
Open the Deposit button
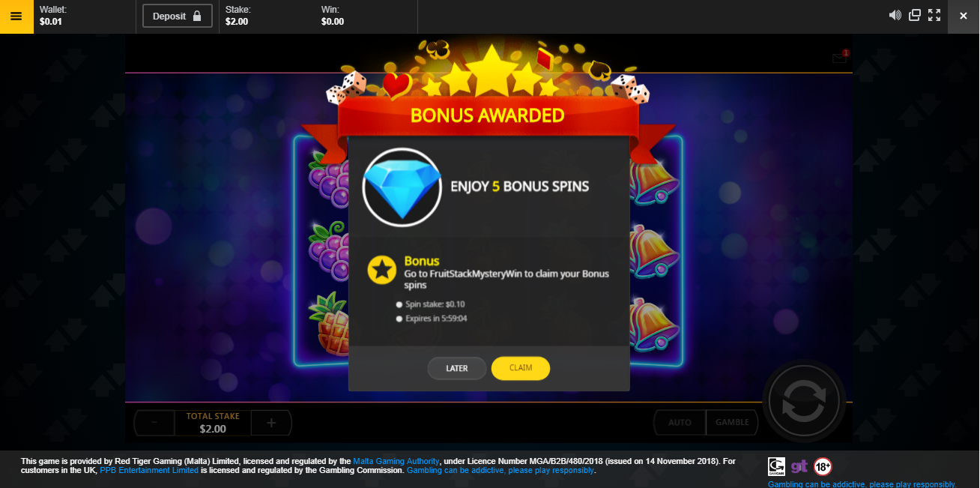click(x=178, y=16)
